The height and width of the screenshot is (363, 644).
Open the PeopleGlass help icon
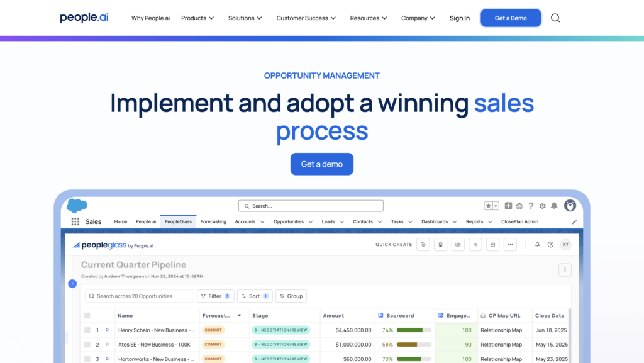[550, 245]
